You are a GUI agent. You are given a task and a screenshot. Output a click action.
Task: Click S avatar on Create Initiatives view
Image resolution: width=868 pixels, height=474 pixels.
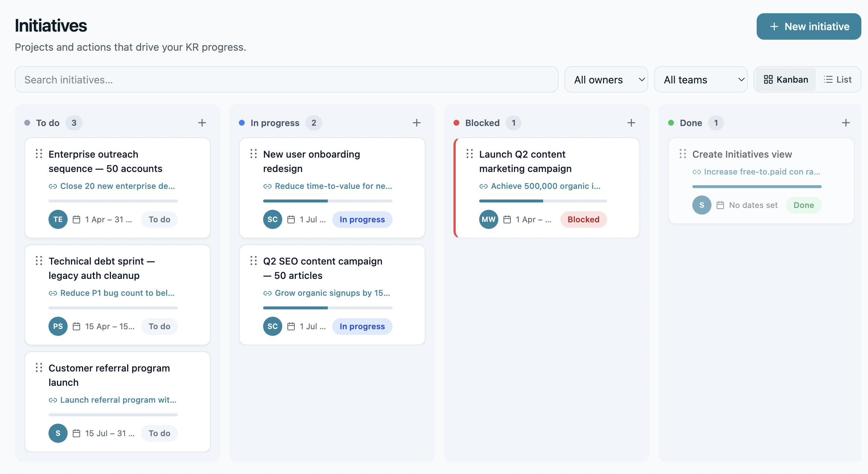pos(702,205)
